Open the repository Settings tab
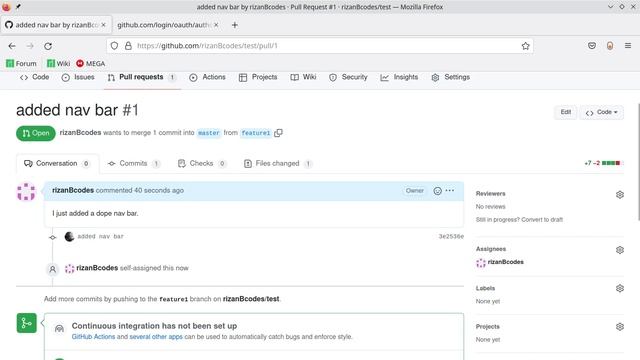640x360 pixels. 451,77
